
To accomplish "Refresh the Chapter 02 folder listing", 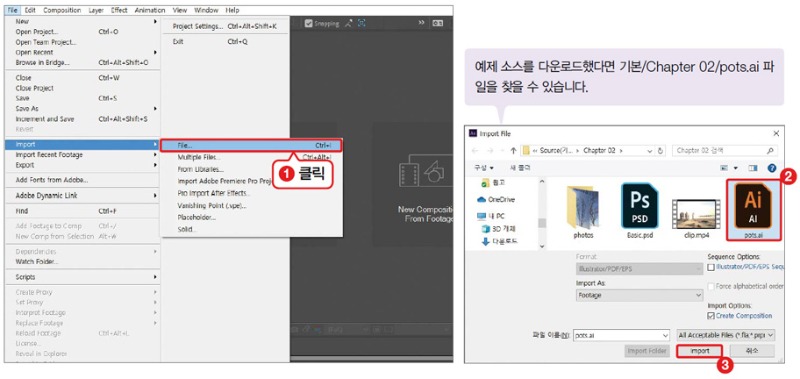I will click(661, 150).
